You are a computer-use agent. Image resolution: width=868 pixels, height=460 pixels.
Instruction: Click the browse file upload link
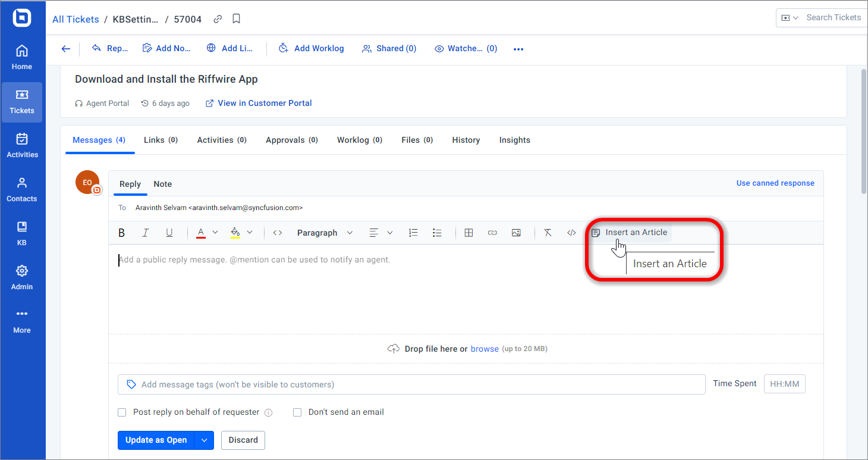[x=485, y=349]
